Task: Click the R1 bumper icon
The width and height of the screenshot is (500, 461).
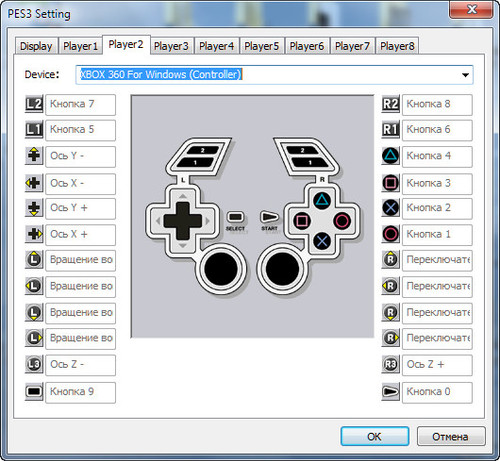Action: [x=391, y=130]
